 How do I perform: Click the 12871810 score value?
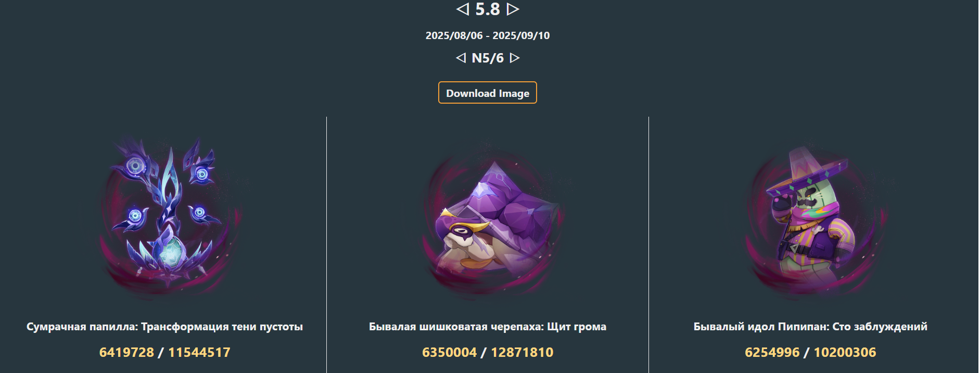point(522,352)
